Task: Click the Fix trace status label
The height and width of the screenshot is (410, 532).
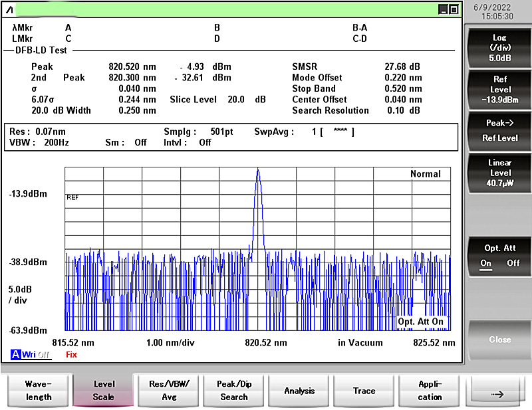Action: 71,355
